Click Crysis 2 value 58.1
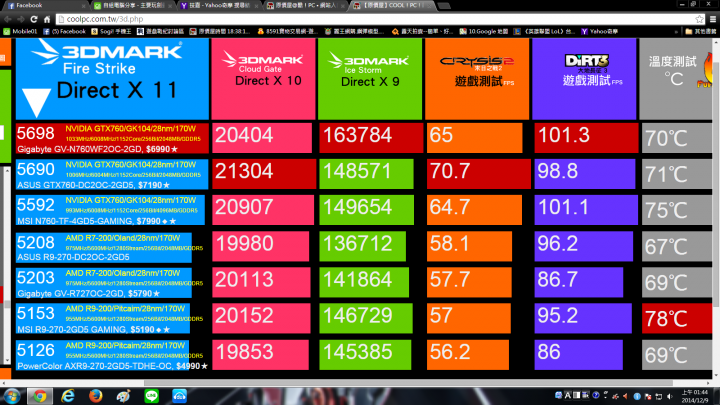The height and width of the screenshot is (405, 720). pos(469,246)
